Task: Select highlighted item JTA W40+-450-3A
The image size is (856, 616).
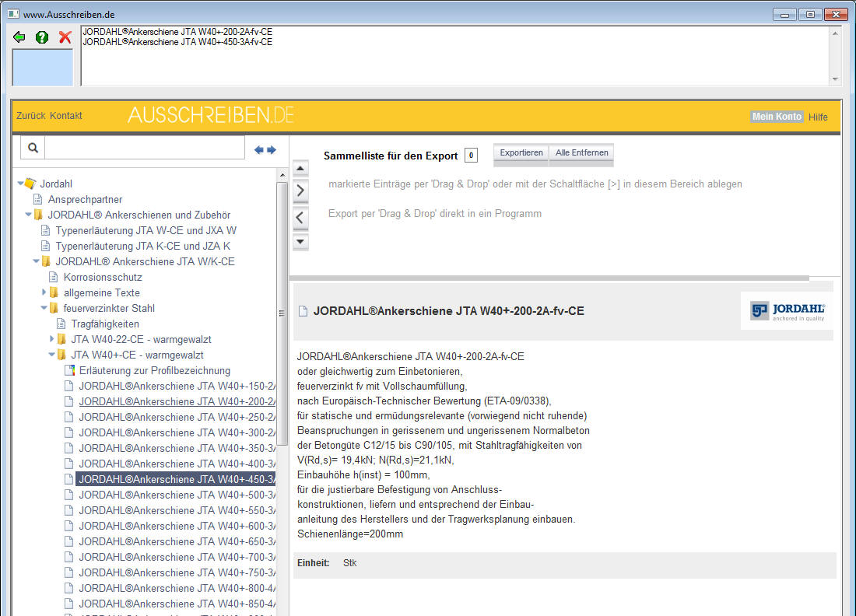Action: click(x=176, y=479)
